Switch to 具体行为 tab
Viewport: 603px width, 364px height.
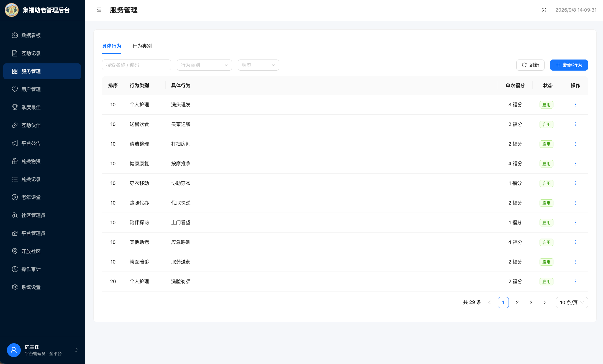click(111, 46)
